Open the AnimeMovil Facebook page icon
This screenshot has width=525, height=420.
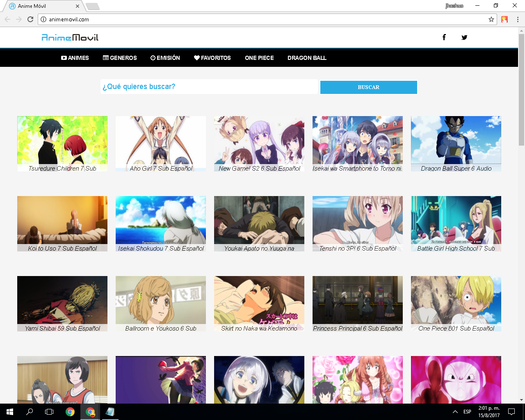pos(444,37)
